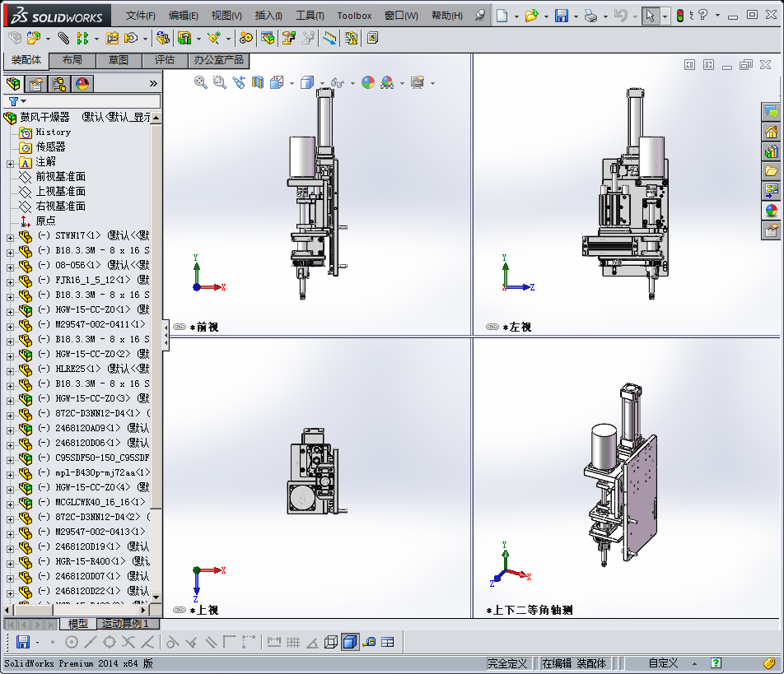Select the 原点 origin item
This screenshot has width=784, height=674.
click(45, 221)
